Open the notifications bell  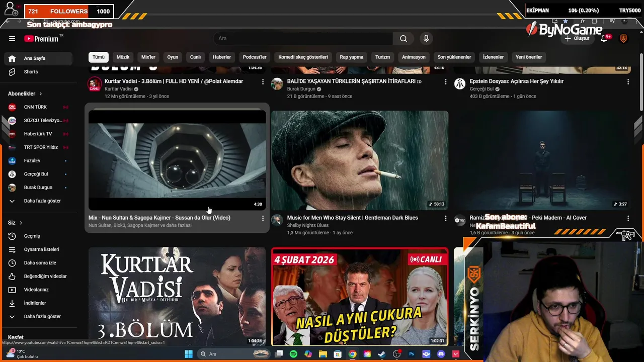click(605, 39)
